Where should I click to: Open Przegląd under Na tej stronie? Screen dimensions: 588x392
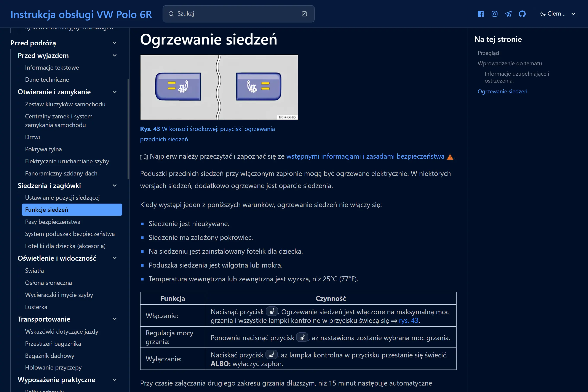[488, 53]
